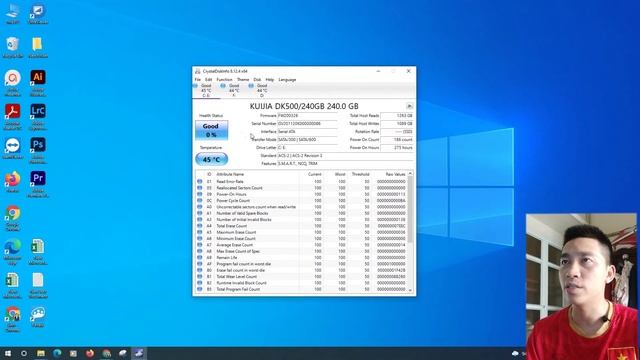
Task: Select the third disk tab for drive D:
Action: coord(262,91)
